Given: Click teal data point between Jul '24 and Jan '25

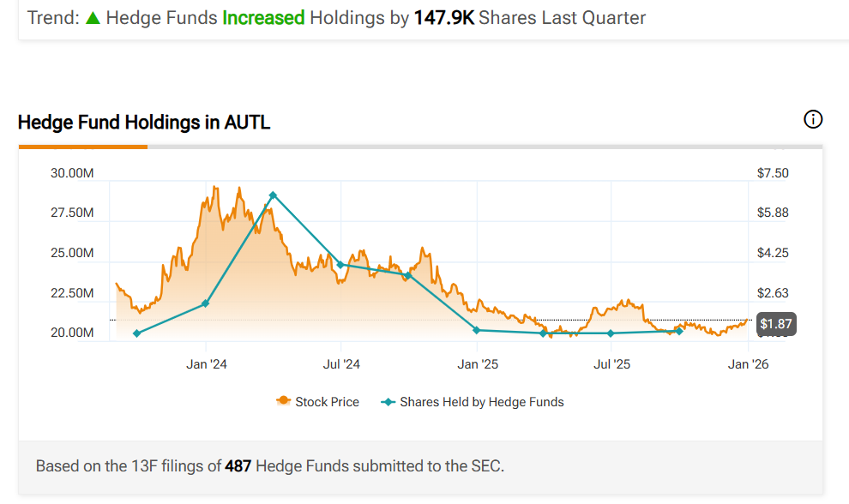Looking at the screenshot, I should [408, 275].
